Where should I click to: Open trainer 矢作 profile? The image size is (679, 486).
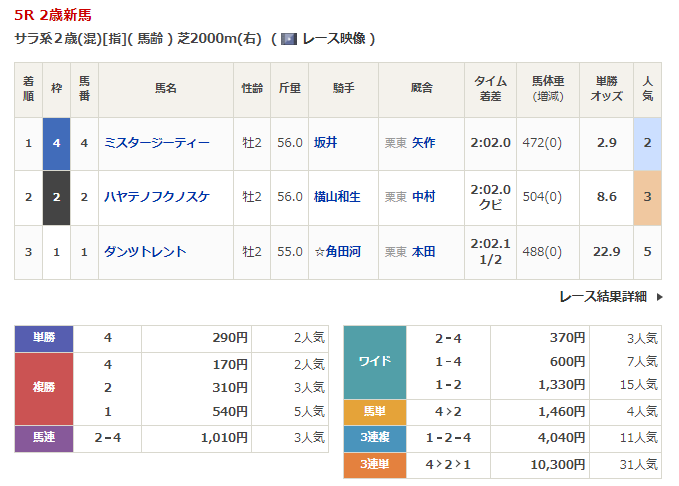click(423, 143)
